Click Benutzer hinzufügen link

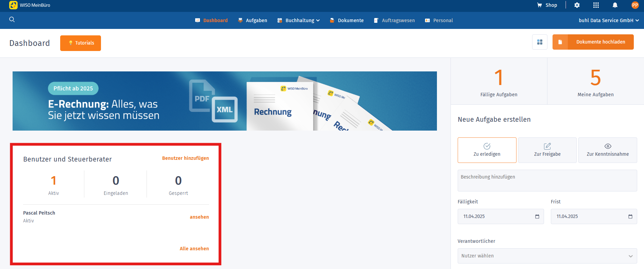pyautogui.click(x=186, y=158)
